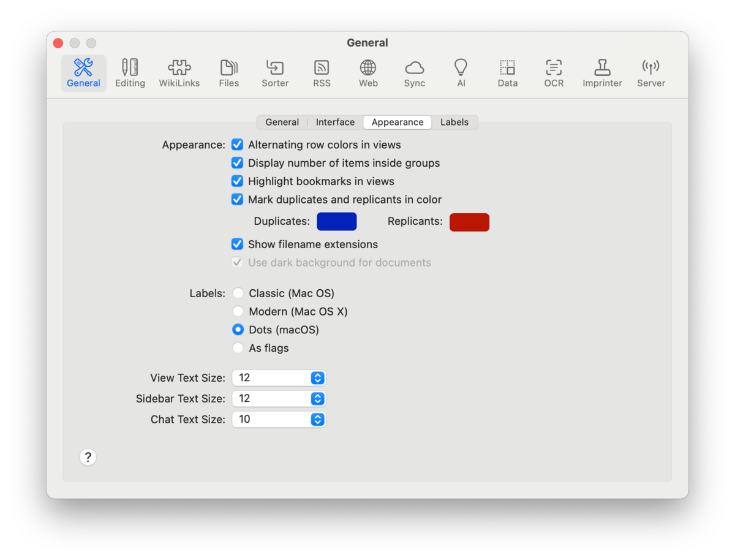Change the blue Duplicates color swatch

[336, 222]
